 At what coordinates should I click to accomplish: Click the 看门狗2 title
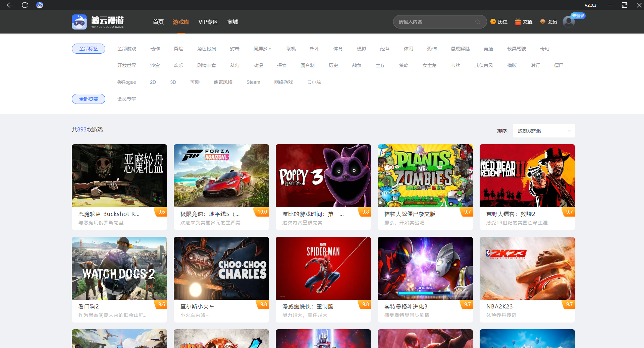pos(89,306)
